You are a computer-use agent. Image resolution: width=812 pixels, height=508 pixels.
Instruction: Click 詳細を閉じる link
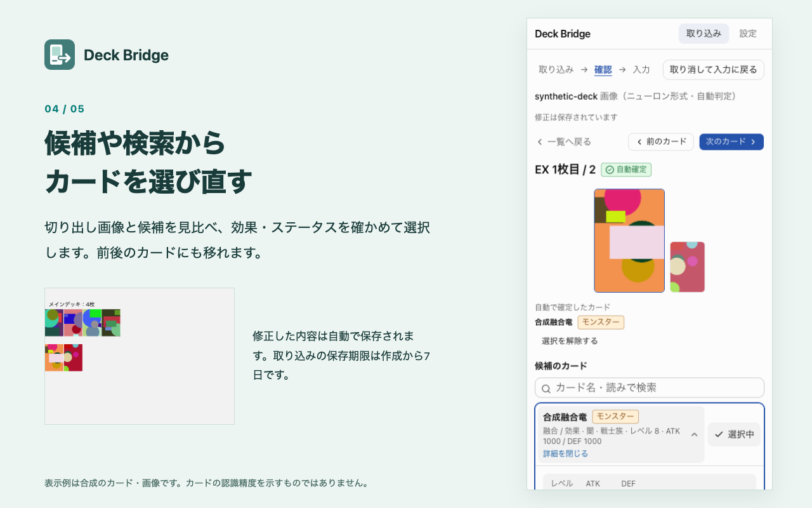pyautogui.click(x=565, y=454)
